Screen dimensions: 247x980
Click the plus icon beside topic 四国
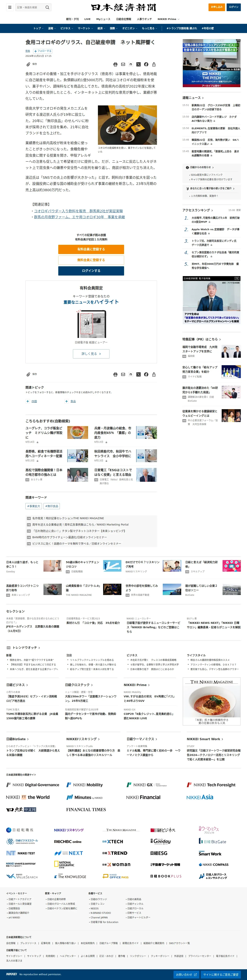(28, 401)
